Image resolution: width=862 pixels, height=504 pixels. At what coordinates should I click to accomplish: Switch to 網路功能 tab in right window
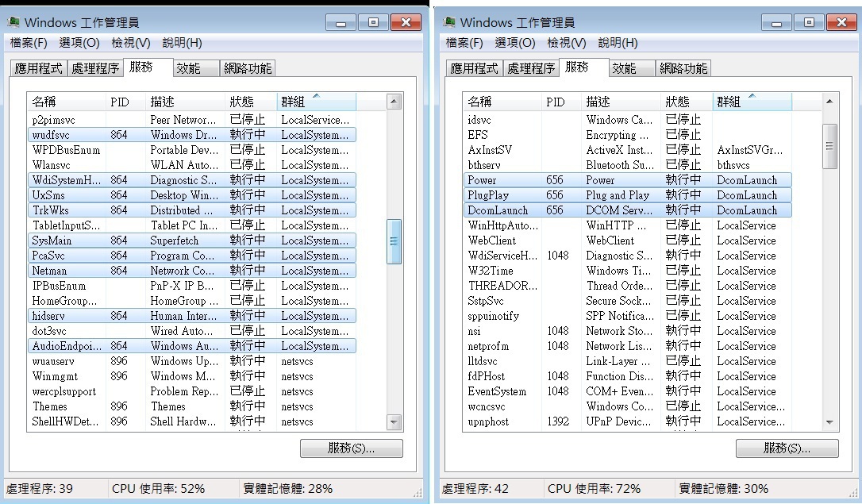pyautogui.click(x=683, y=68)
